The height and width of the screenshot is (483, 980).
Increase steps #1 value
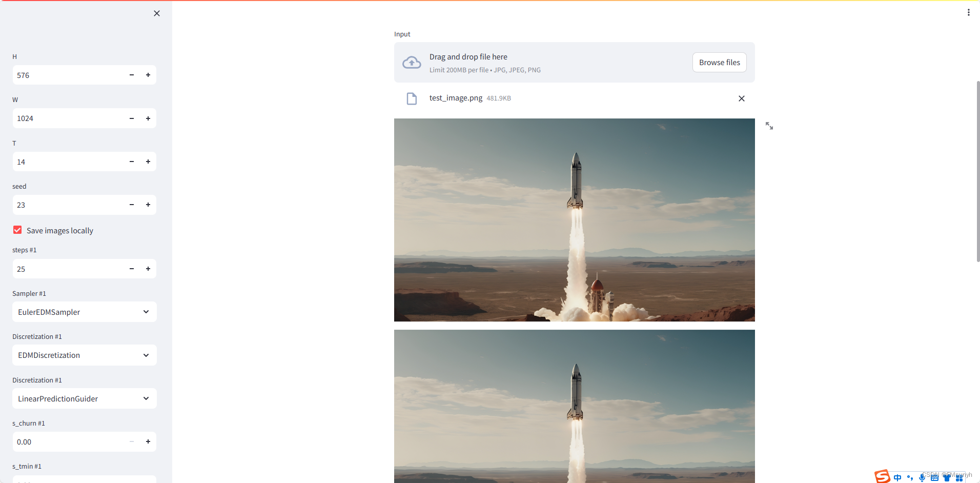pyautogui.click(x=148, y=269)
